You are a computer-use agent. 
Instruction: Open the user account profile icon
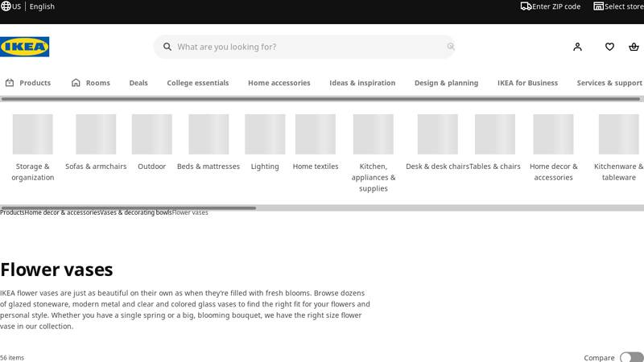[577, 47]
